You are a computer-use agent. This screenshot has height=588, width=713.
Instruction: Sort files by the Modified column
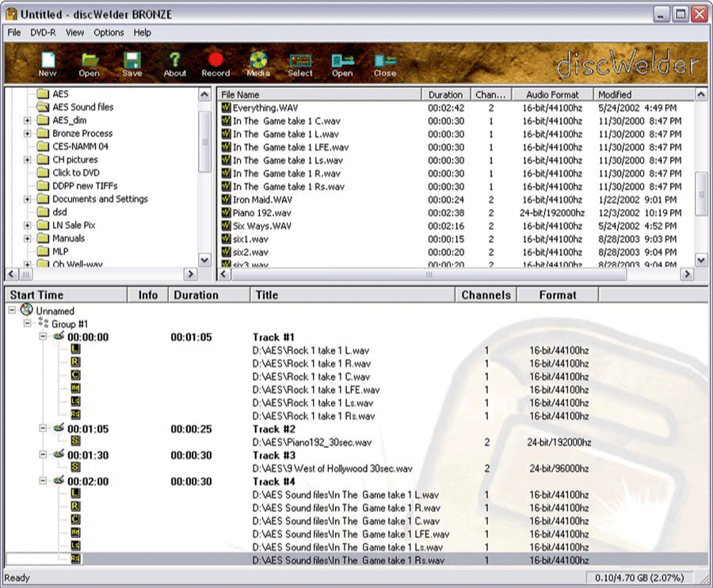tap(644, 94)
